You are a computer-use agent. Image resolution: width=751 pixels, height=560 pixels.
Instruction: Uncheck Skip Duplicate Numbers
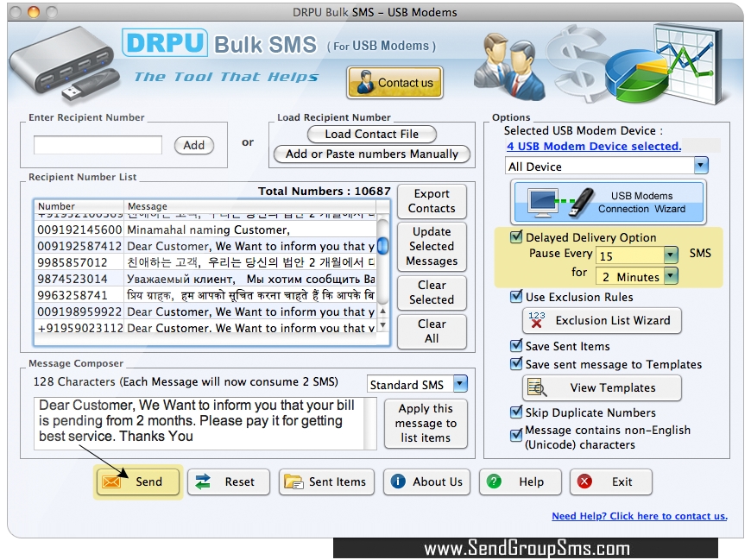pos(516,412)
